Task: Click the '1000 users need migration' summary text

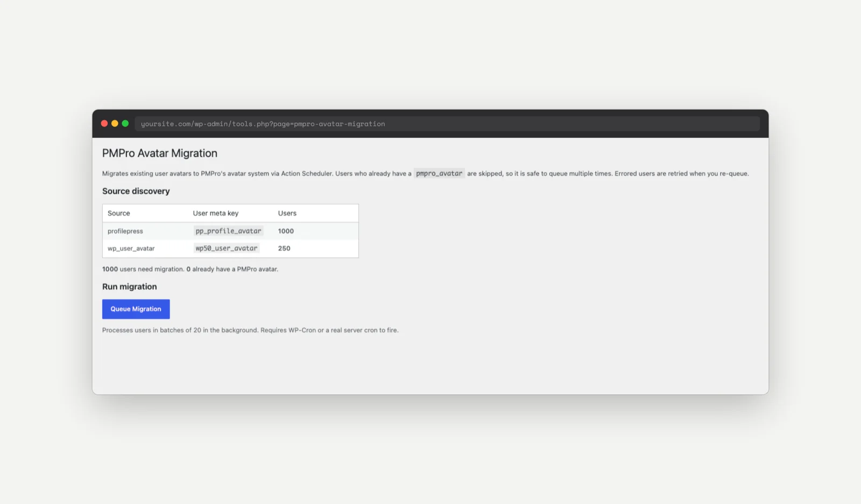Action: click(143, 269)
